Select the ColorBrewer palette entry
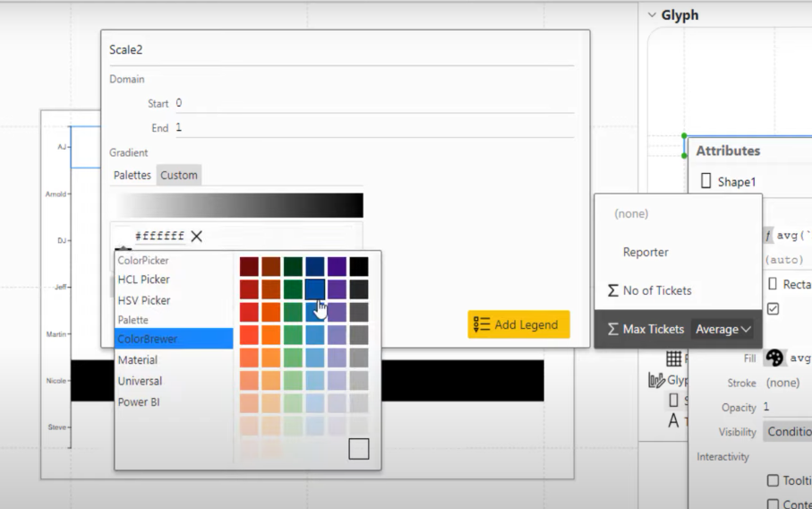Screen dimensions: 812x509 coord(174,339)
